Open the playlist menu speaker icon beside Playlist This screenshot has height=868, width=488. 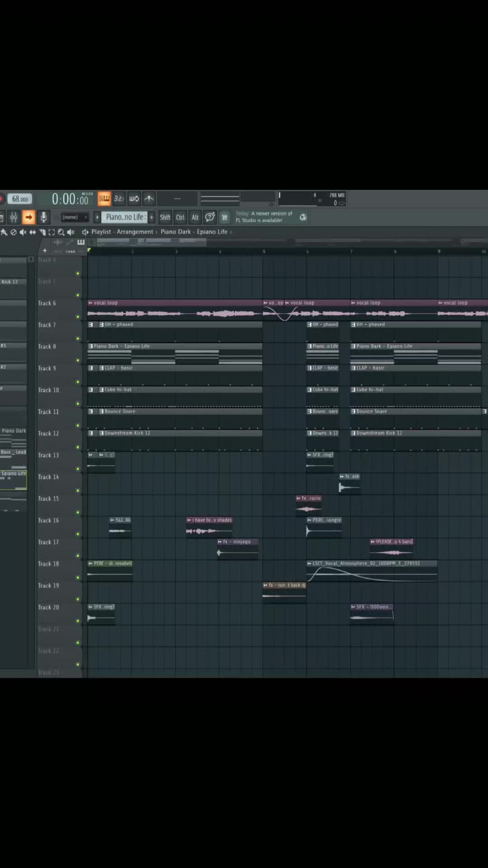click(85, 232)
